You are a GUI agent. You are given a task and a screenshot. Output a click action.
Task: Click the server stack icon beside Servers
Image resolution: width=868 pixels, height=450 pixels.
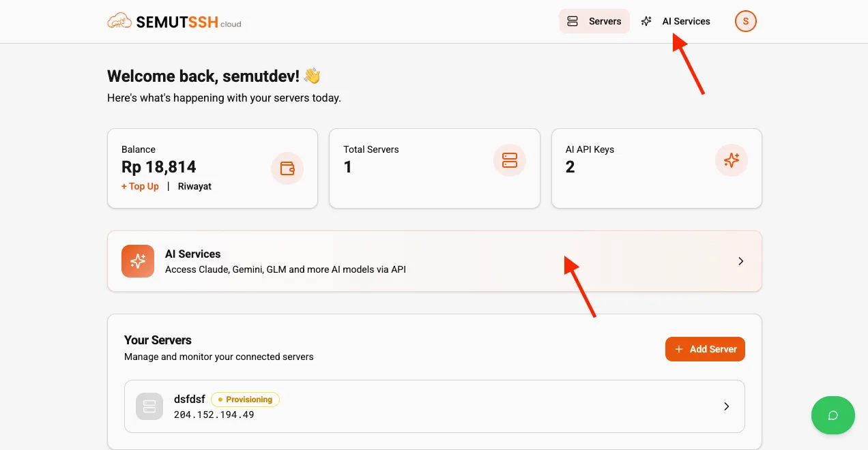(571, 21)
